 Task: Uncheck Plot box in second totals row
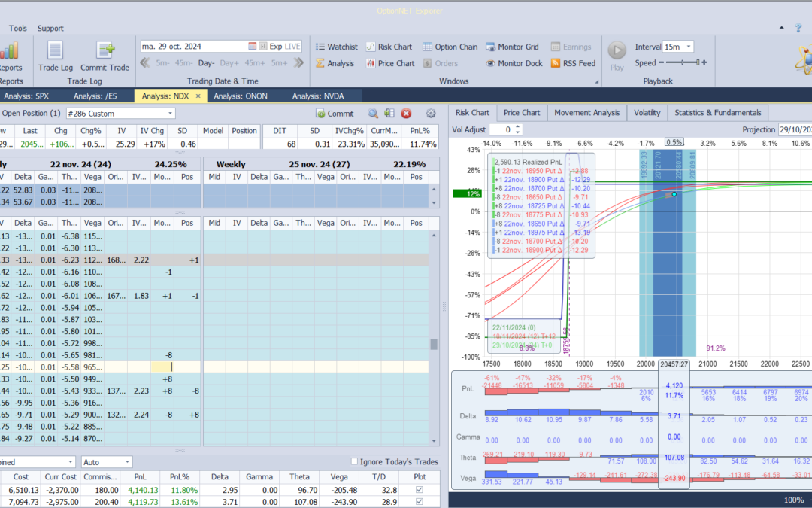point(419,501)
